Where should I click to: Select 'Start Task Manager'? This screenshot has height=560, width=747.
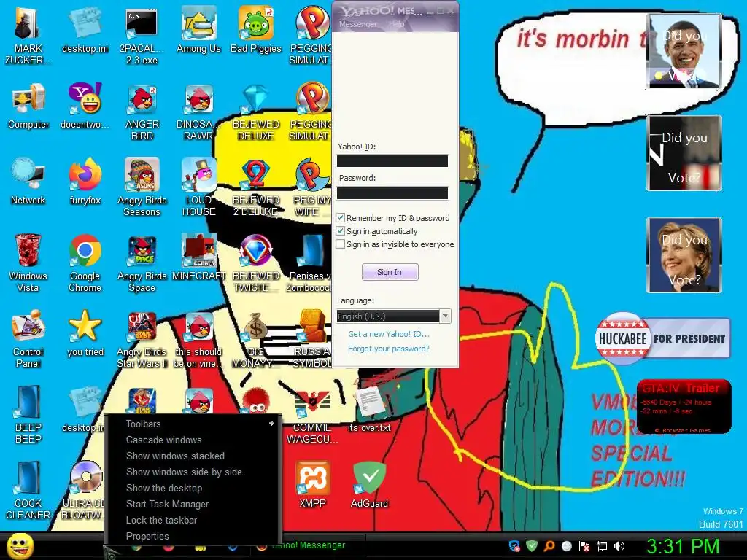[193, 504]
